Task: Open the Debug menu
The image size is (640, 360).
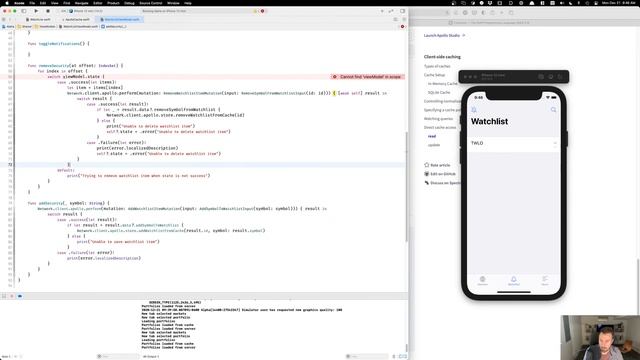Action: (129, 3)
